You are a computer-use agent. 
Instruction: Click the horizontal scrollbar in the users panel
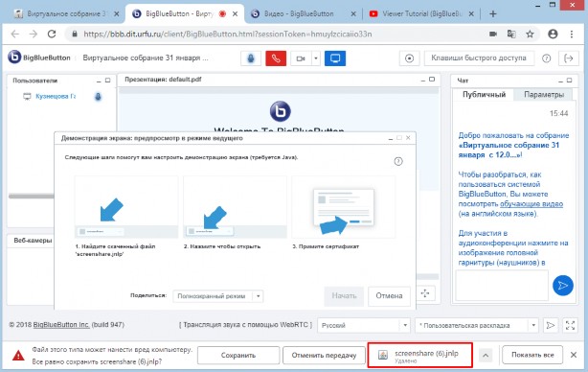pos(32,196)
